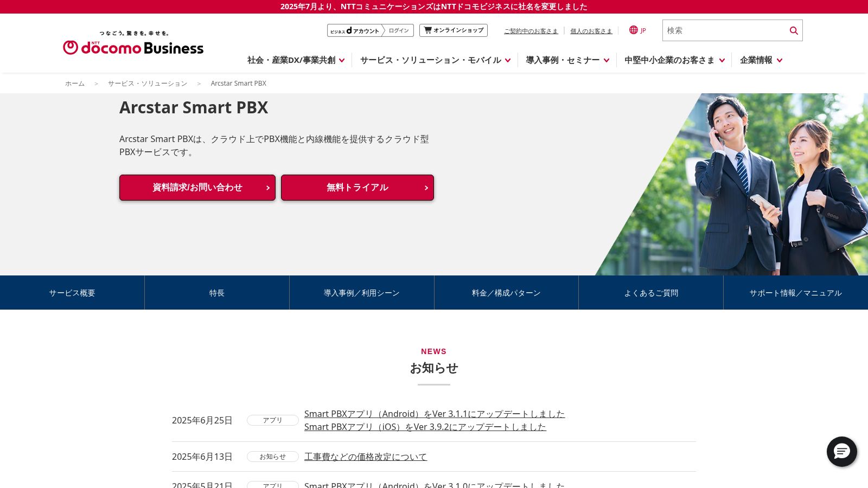Click 無料トライアル button
The height and width of the screenshot is (488, 868).
(x=358, y=188)
